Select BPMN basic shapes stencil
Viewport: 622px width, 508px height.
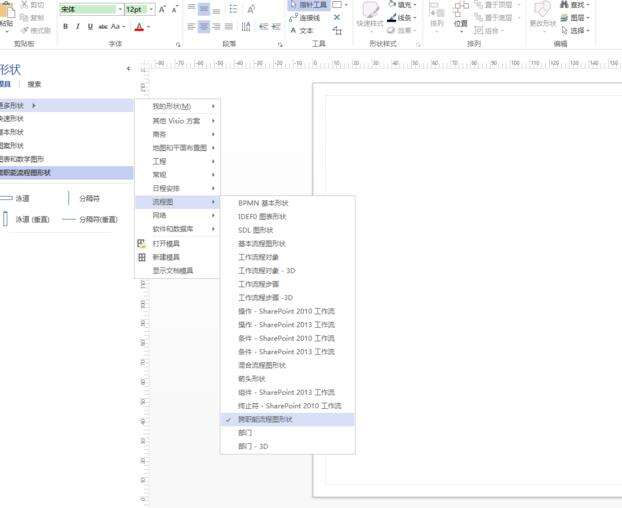coord(287,203)
